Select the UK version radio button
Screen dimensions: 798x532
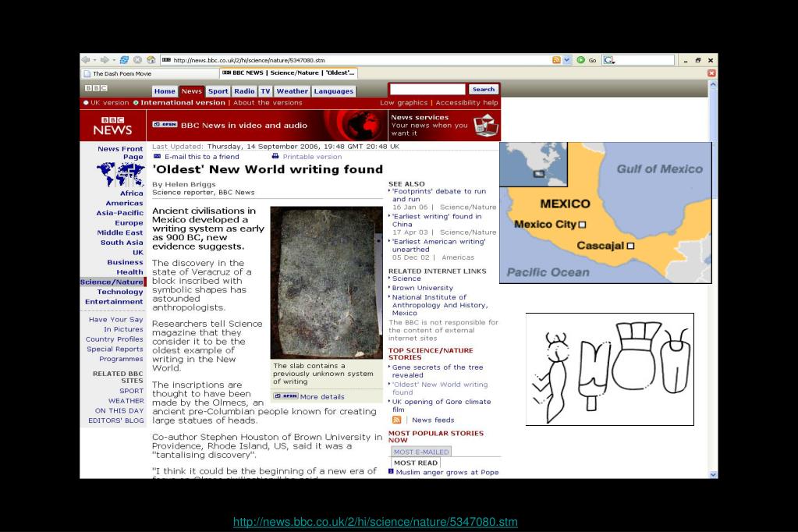coord(86,103)
